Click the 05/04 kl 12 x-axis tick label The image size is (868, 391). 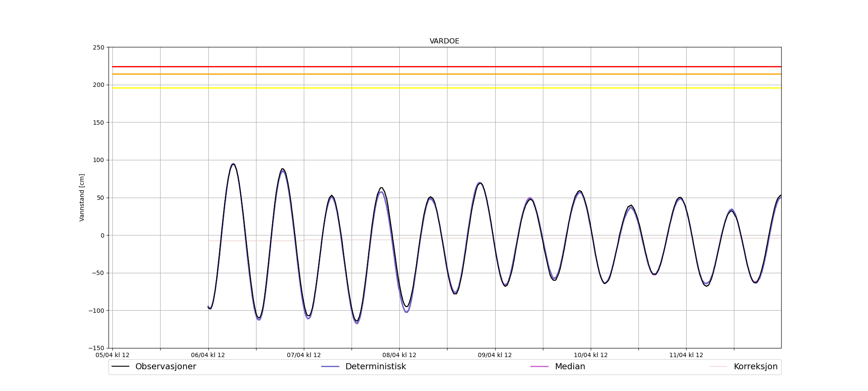(112, 355)
